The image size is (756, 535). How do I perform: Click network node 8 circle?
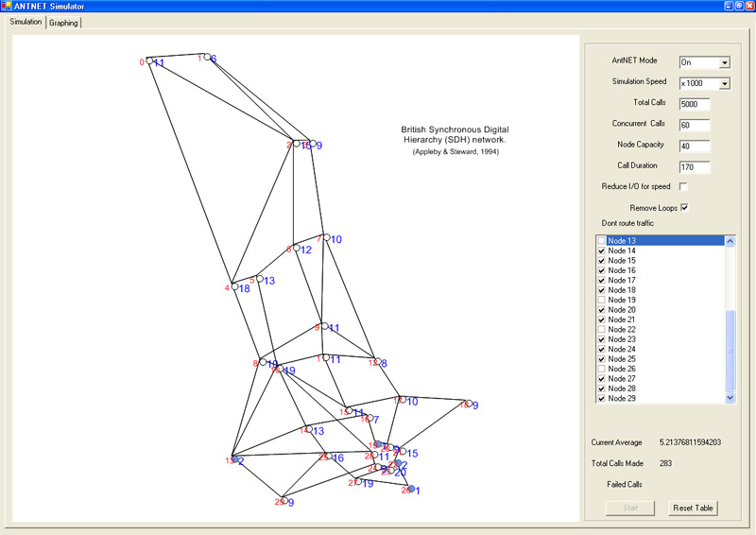(x=263, y=362)
